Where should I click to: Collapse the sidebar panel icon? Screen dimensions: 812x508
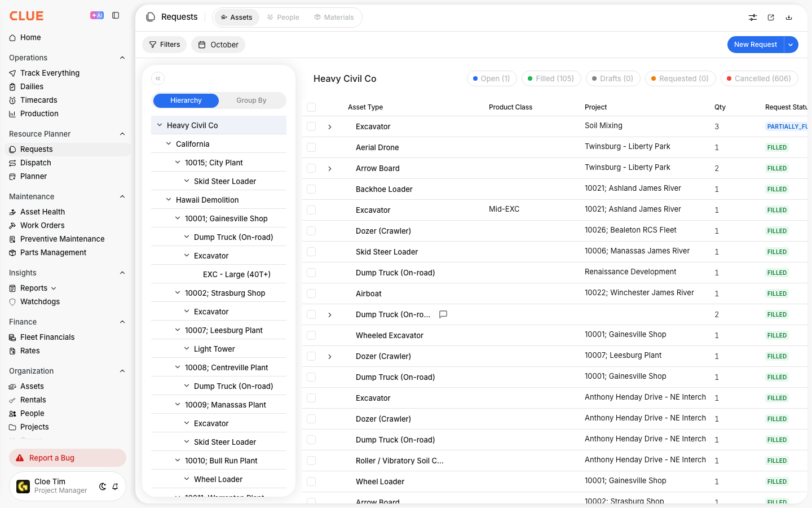(x=116, y=15)
